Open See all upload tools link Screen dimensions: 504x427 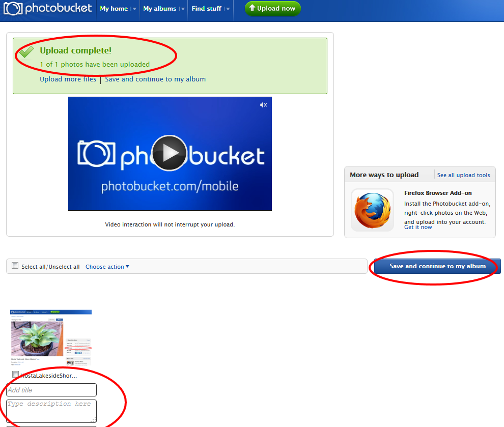tap(463, 175)
